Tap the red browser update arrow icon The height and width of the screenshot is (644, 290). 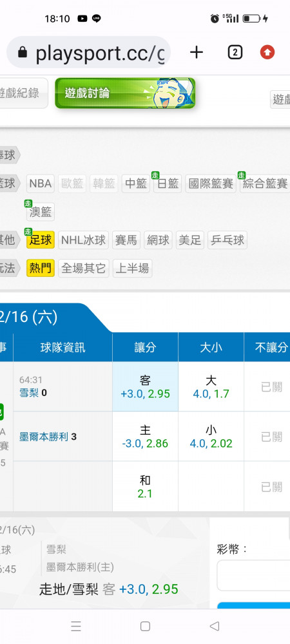[x=267, y=52]
